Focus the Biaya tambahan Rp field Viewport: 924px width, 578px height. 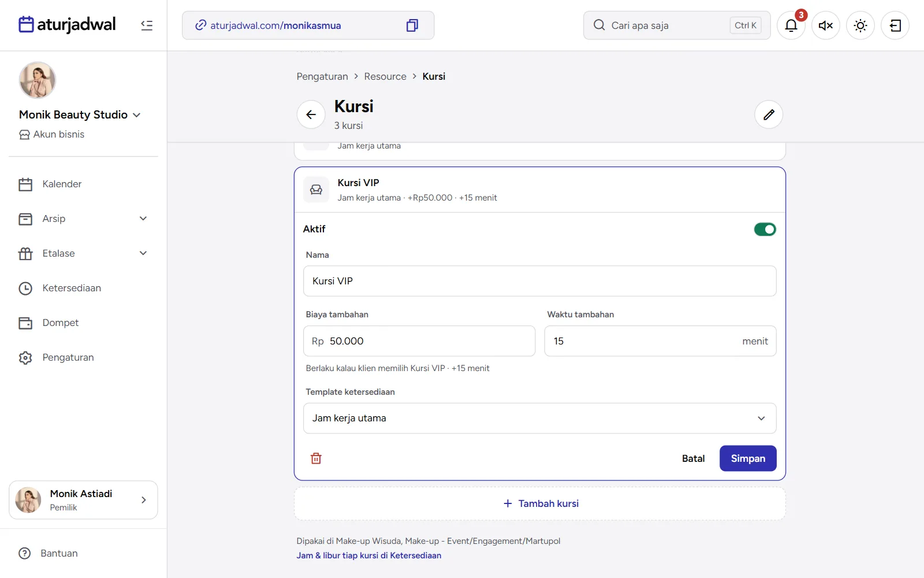pos(419,341)
